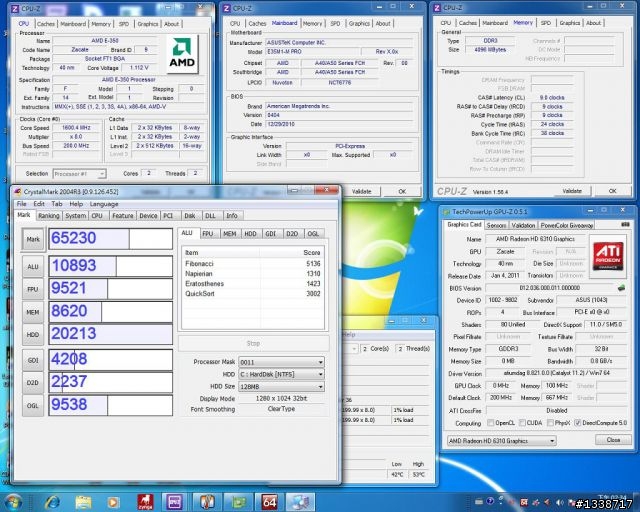Click Validate in CPU-Z Memory window
640x512 pixels.
coord(572,191)
